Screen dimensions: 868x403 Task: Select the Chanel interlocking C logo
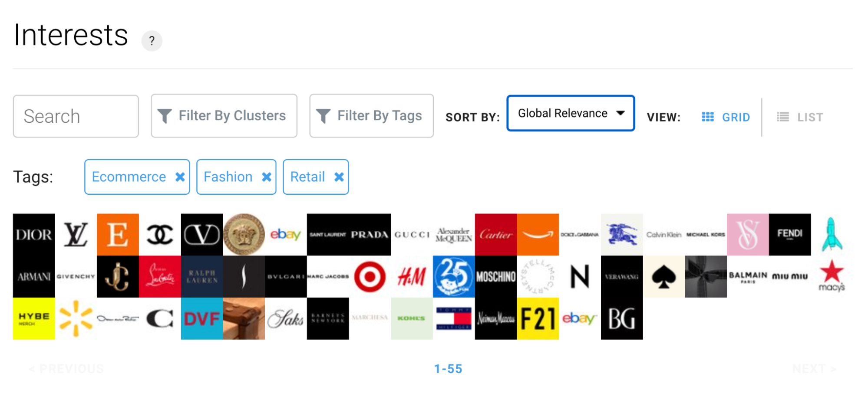click(160, 234)
